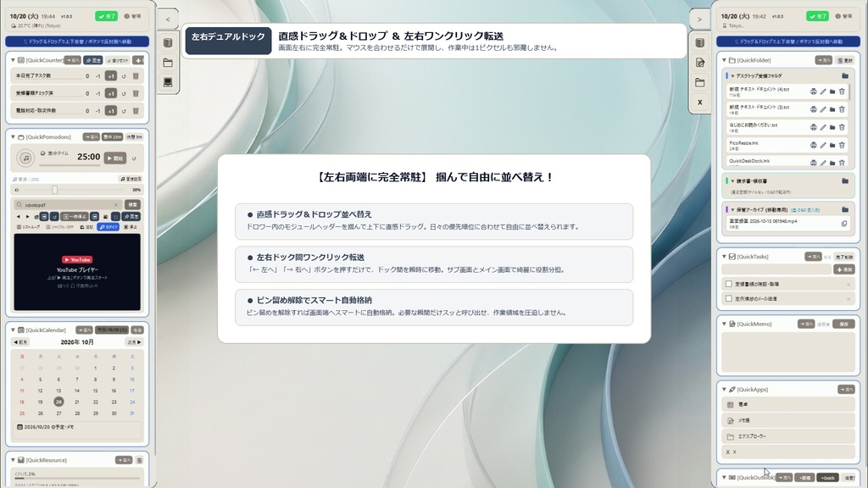Click the QuickFolder file list scrollbar
This screenshot has width=868, height=488.
click(849, 91)
